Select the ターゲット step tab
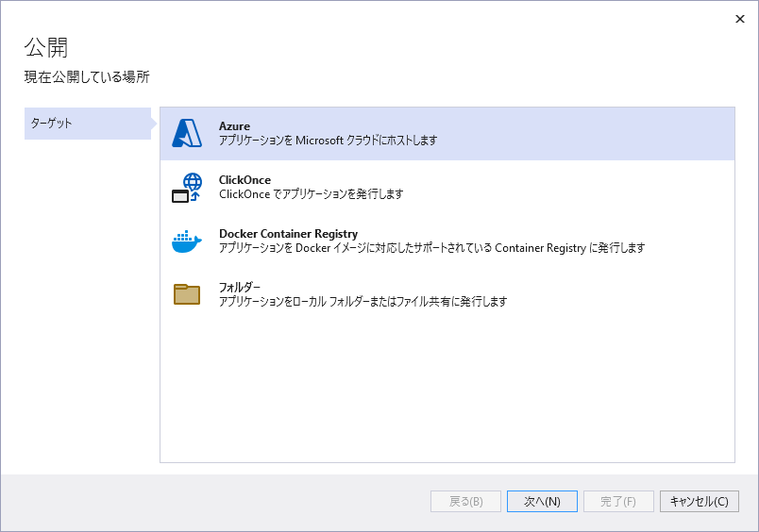This screenshot has width=759, height=532. 87,124
